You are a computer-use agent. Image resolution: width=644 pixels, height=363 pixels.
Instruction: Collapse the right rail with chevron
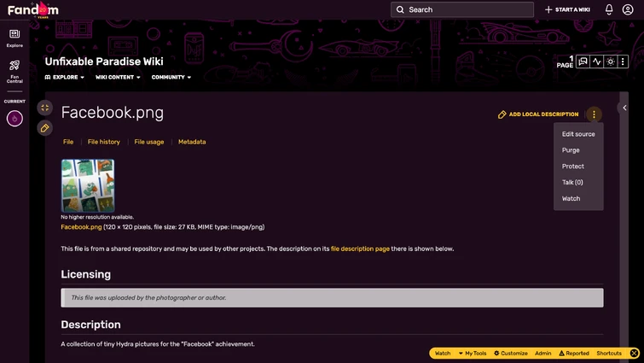pos(624,108)
